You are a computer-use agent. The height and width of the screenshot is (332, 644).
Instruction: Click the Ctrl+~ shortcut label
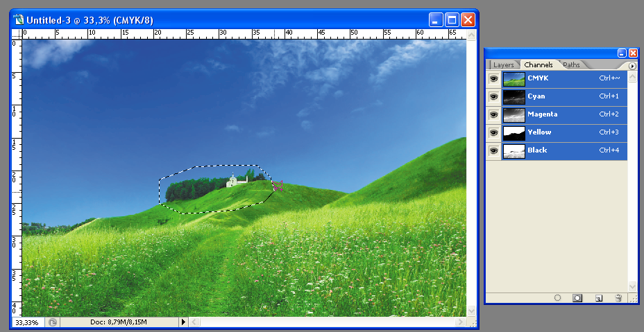pos(609,78)
